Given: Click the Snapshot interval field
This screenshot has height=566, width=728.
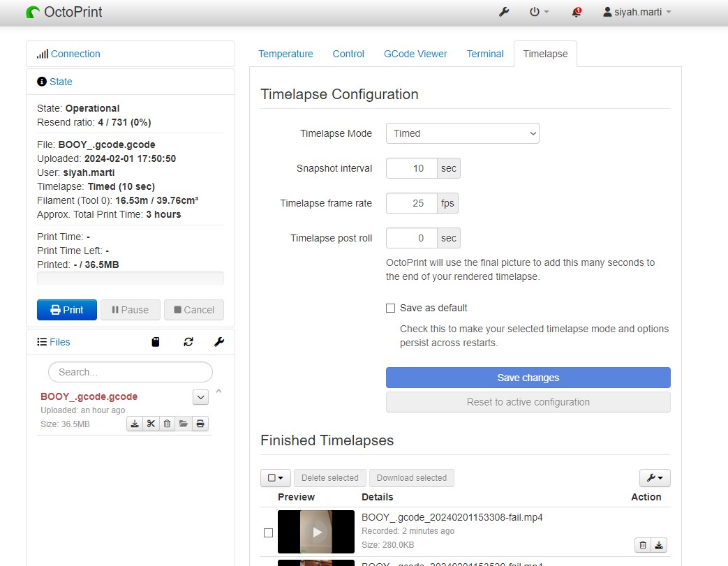Looking at the screenshot, I should click(x=412, y=169).
